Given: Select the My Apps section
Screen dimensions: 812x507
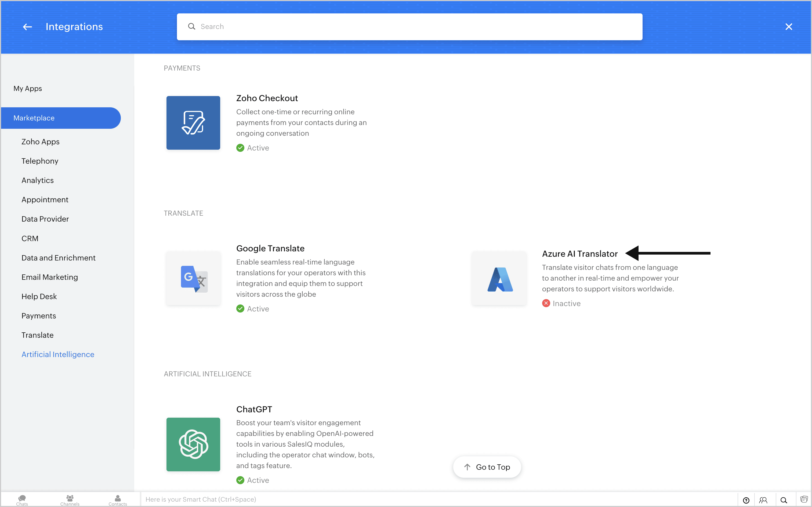Looking at the screenshot, I should [x=28, y=89].
